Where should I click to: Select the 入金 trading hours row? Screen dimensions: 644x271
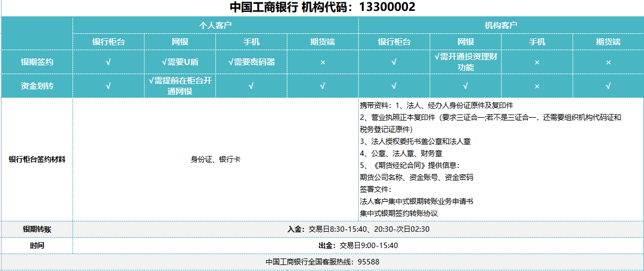coord(358,229)
